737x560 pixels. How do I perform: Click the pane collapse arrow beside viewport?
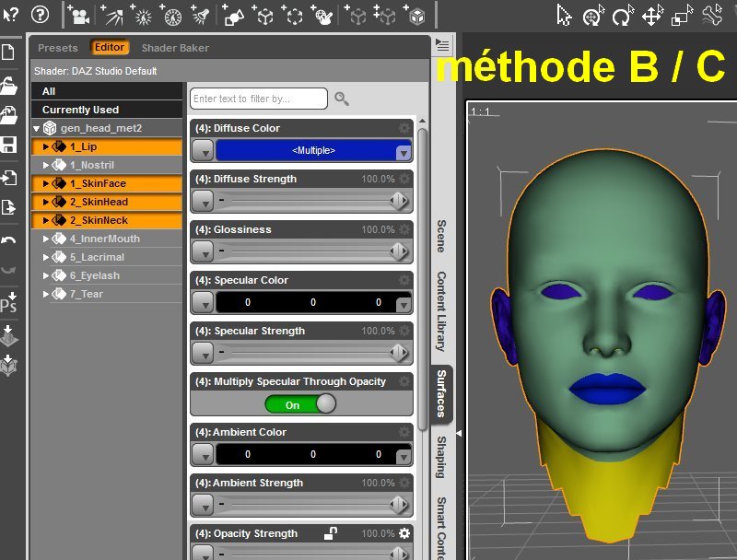coord(459,433)
